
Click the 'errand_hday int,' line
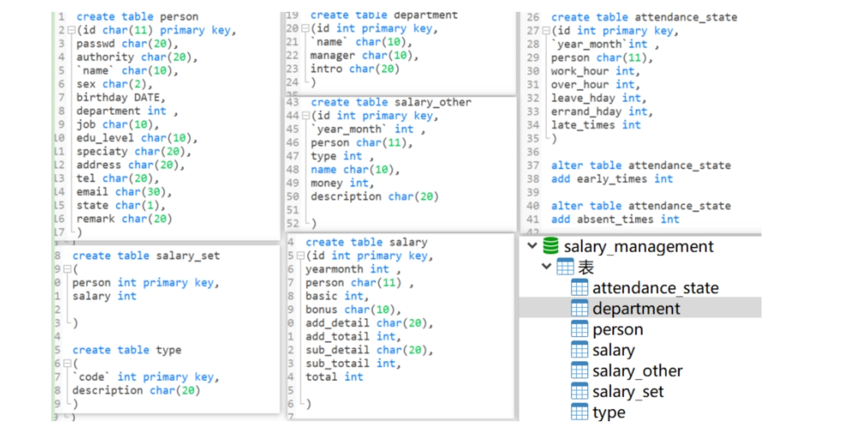point(602,111)
